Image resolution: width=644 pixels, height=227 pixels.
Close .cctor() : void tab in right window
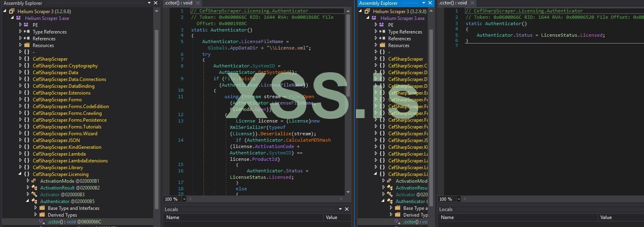pos(472,3)
